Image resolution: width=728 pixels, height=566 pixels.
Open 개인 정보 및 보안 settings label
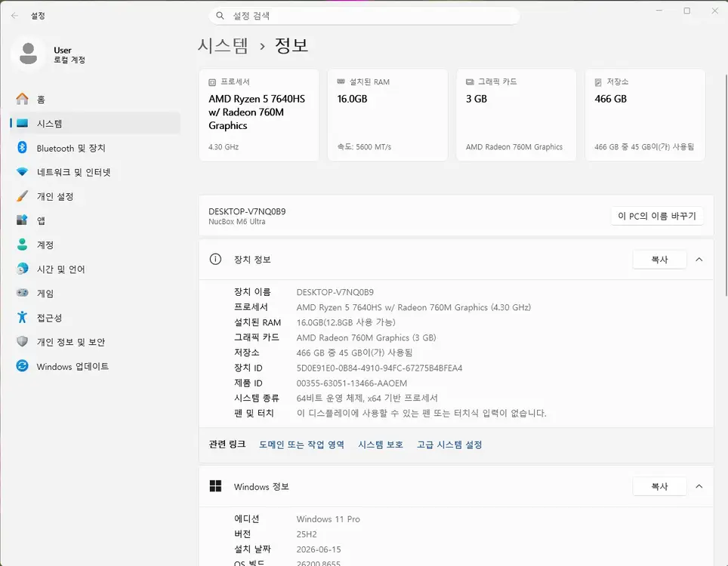(71, 342)
